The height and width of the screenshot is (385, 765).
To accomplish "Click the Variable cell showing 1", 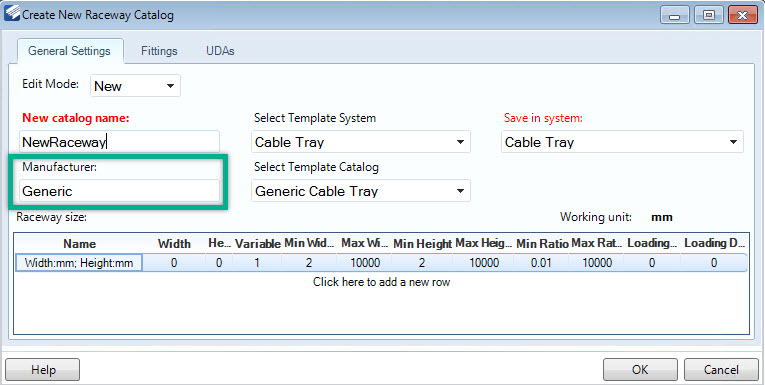I will pyautogui.click(x=257, y=263).
